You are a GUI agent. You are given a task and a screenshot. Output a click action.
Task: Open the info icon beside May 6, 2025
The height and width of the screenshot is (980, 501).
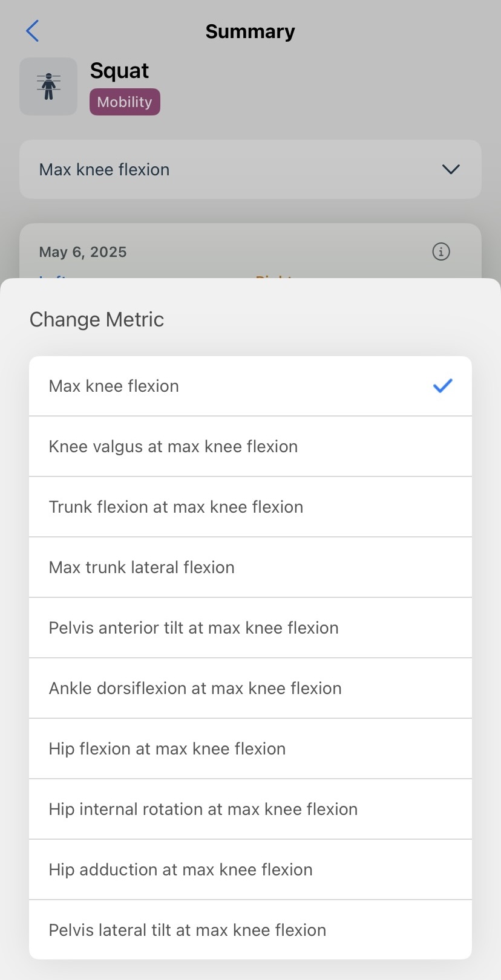pos(441,251)
